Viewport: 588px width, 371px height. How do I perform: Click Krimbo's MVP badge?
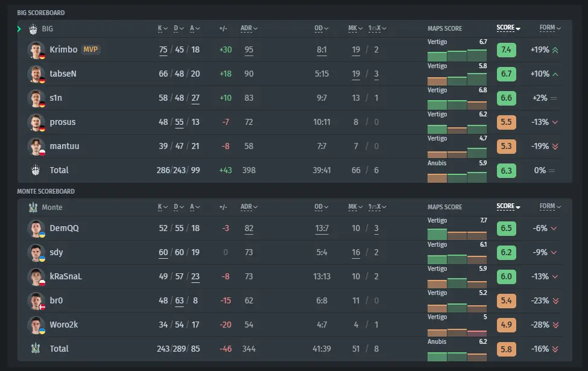pos(90,49)
